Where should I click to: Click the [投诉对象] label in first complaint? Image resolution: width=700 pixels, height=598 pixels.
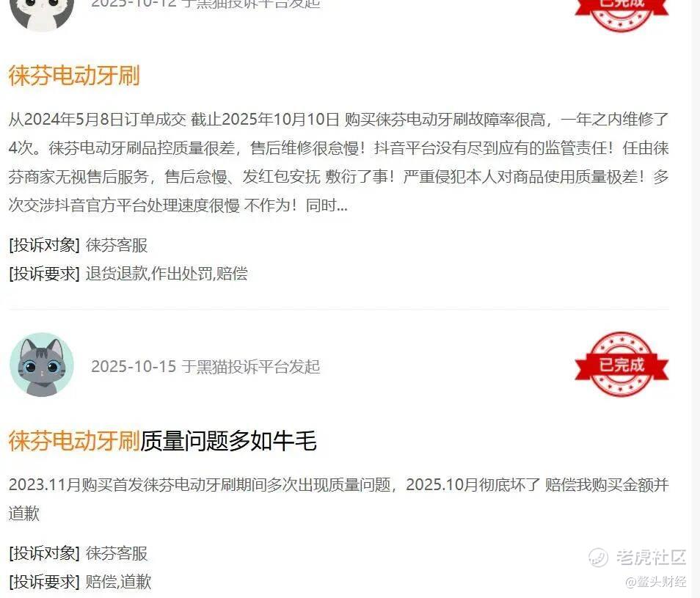coord(44,245)
